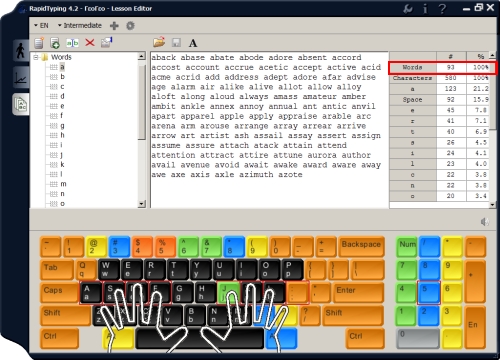Select lesson b in Words tree
The image size is (500, 360).
click(x=62, y=77)
